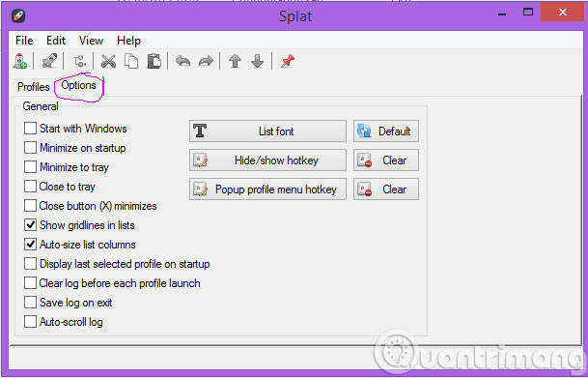Click the Copy icon in toolbar
The image size is (588, 378).
[131, 61]
